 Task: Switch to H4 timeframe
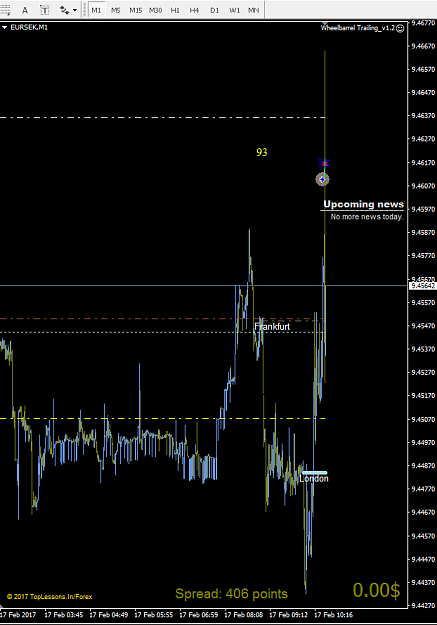(194, 10)
